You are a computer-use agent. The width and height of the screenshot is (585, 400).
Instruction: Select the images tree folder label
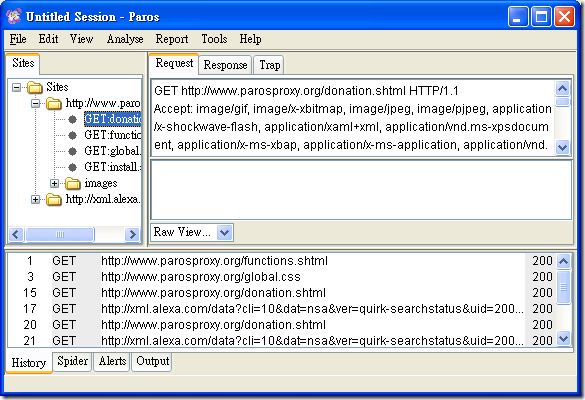click(101, 183)
